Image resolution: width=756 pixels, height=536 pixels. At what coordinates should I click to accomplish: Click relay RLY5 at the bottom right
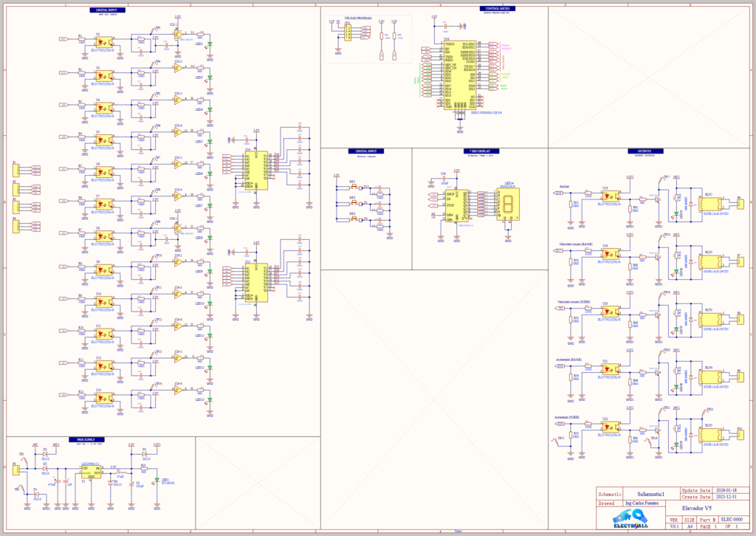(708, 434)
